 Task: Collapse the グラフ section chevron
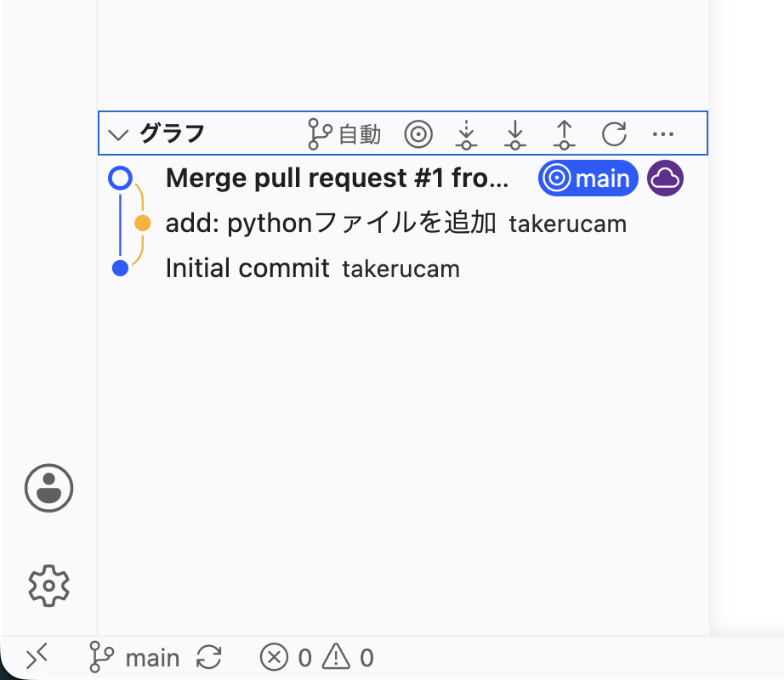(118, 134)
